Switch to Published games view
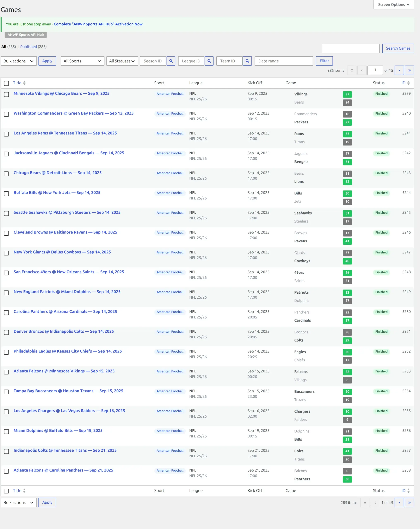420x529 pixels. click(x=29, y=47)
